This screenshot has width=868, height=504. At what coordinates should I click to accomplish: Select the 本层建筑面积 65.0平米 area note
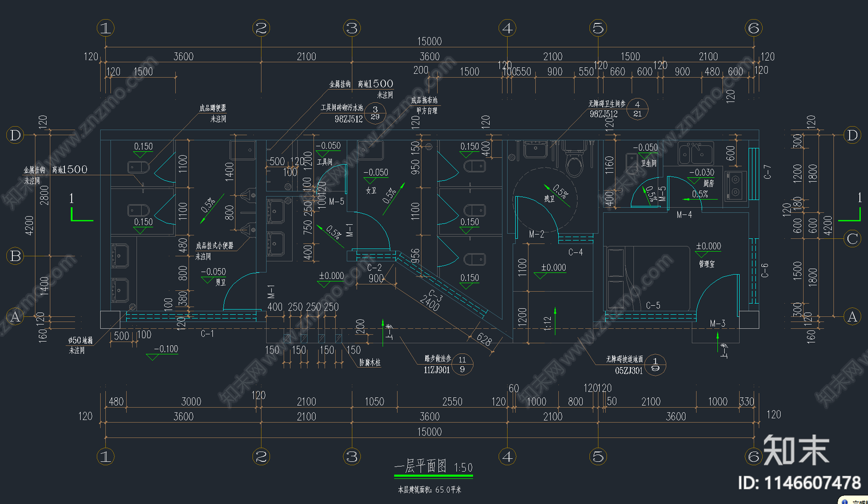(429, 490)
